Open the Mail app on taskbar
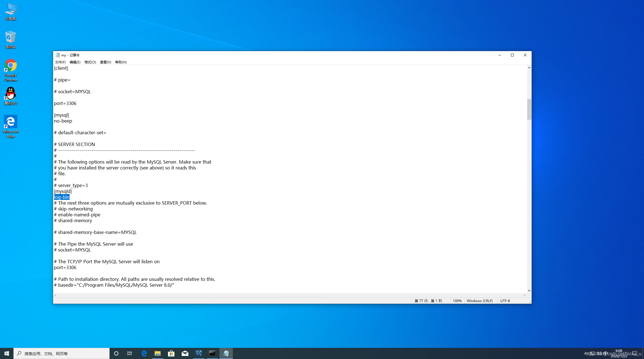The width and height of the screenshot is (644, 359). click(x=185, y=353)
